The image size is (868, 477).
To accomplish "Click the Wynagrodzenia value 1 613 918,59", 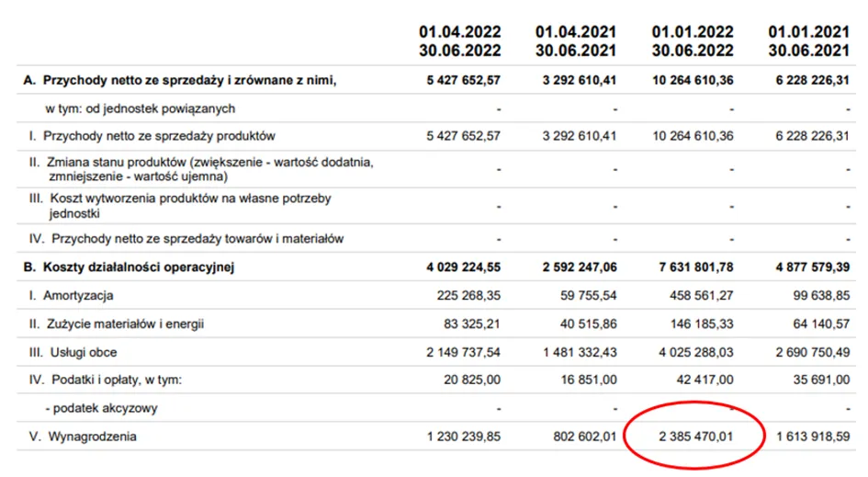I will pos(813,437).
